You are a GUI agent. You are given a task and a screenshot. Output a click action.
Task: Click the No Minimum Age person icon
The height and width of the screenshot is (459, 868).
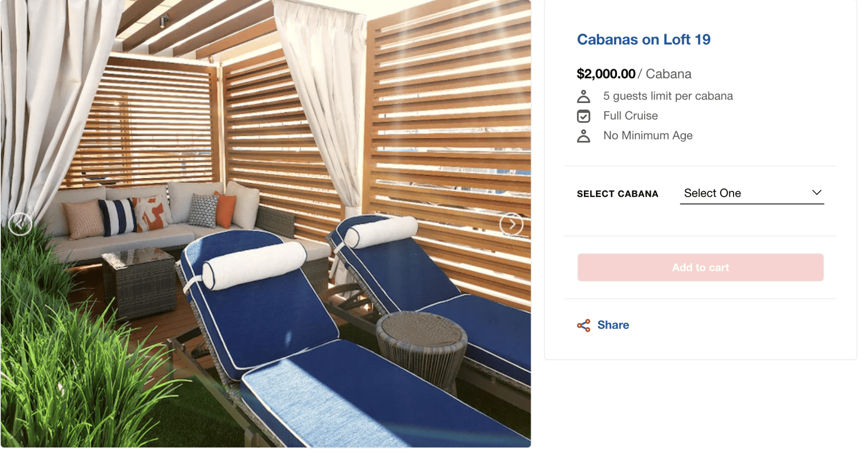coord(584,136)
